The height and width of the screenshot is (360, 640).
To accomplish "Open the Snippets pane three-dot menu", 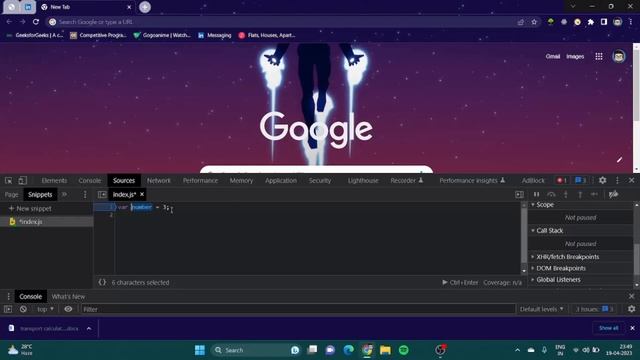I will (x=85, y=195).
